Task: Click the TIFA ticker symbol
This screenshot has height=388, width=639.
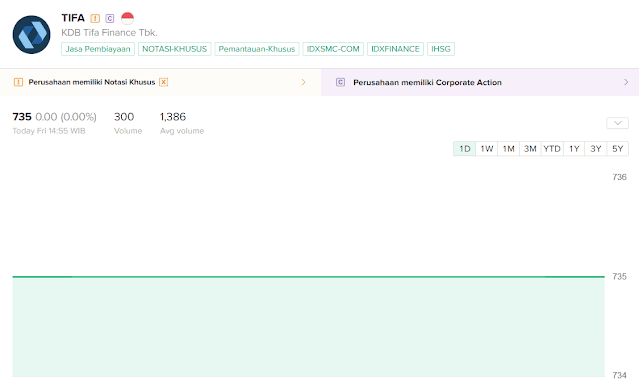Action: (73, 18)
